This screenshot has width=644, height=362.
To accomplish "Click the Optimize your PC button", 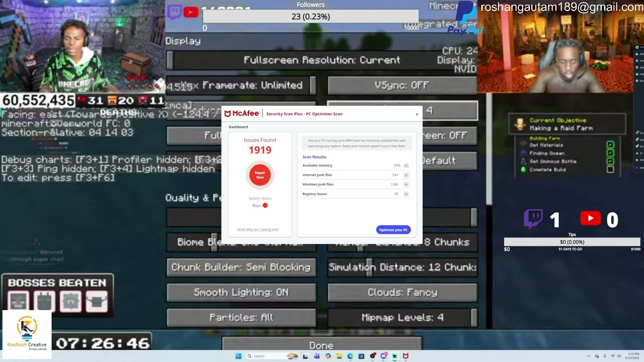I will click(393, 230).
